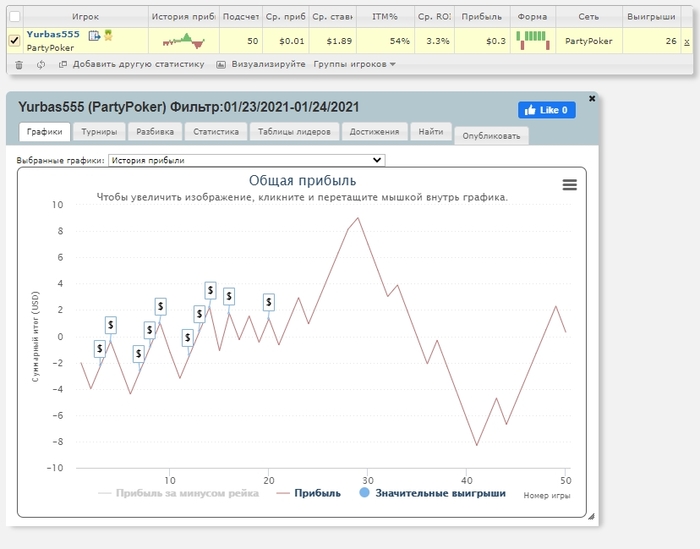Click the $ marker near game 16

tap(229, 295)
